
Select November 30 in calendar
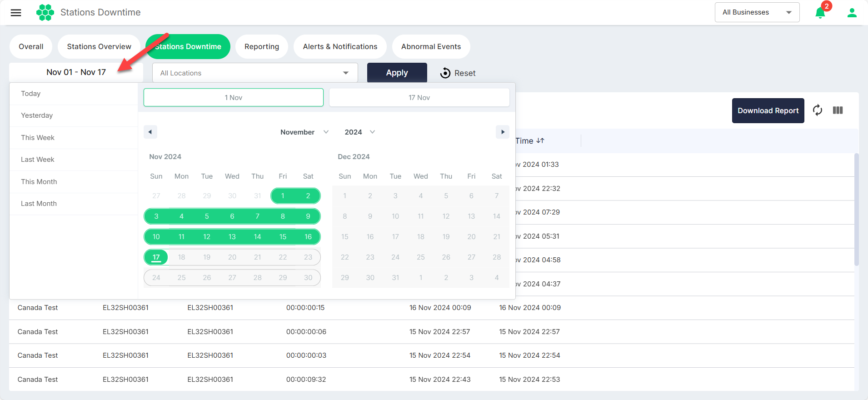pos(308,278)
